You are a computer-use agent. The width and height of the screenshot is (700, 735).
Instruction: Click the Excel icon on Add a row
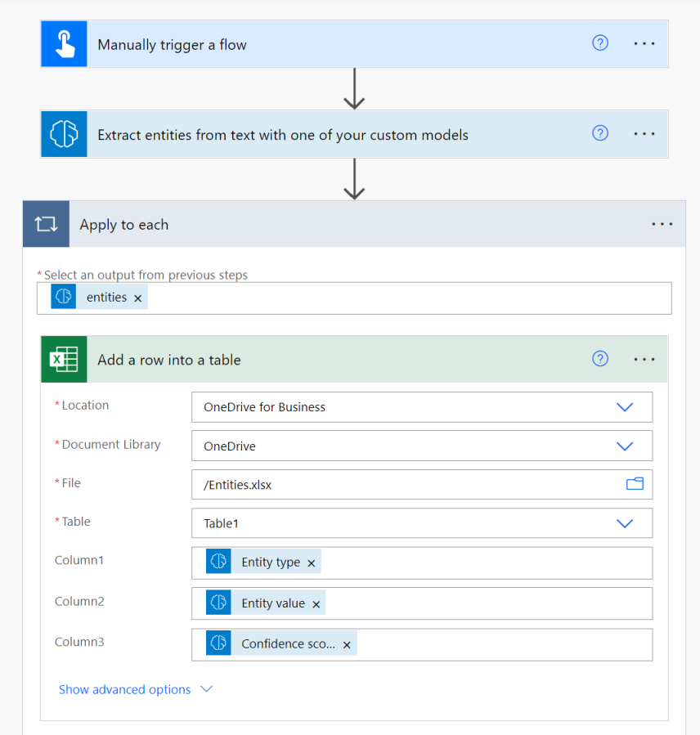64,358
